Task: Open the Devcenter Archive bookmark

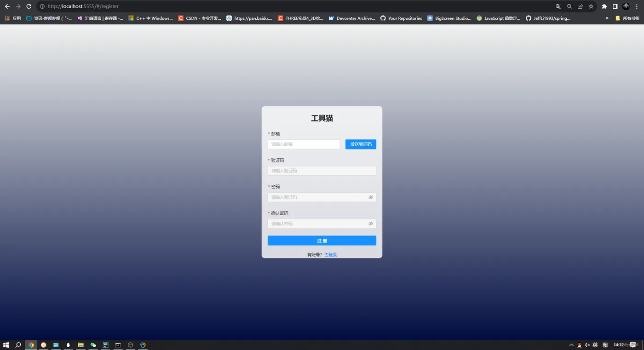Action: tap(352, 18)
